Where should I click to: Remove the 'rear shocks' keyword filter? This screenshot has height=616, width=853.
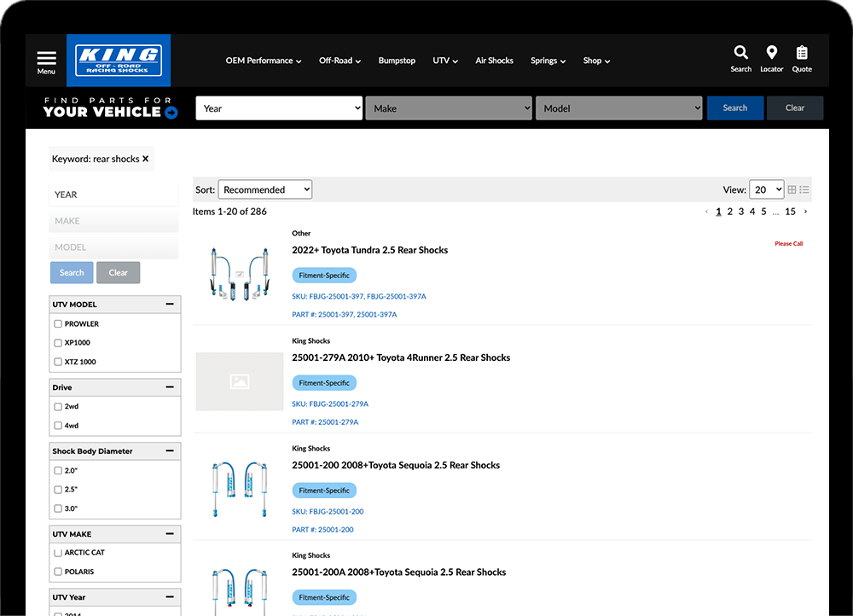tap(146, 159)
